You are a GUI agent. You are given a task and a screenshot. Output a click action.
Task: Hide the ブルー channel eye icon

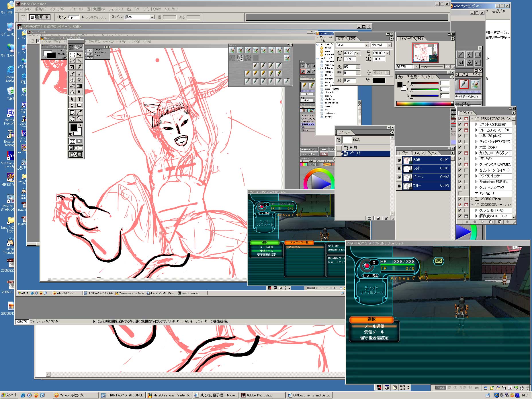point(399,186)
